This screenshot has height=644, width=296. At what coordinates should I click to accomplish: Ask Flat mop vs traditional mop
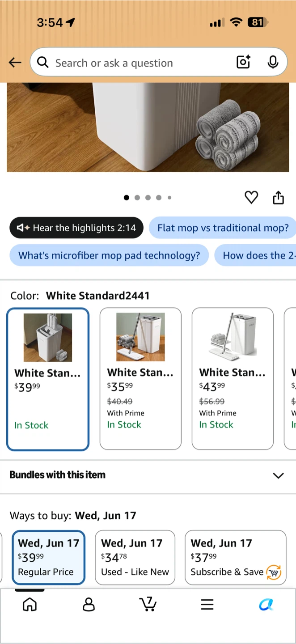pyautogui.click(x=223, y=228)
